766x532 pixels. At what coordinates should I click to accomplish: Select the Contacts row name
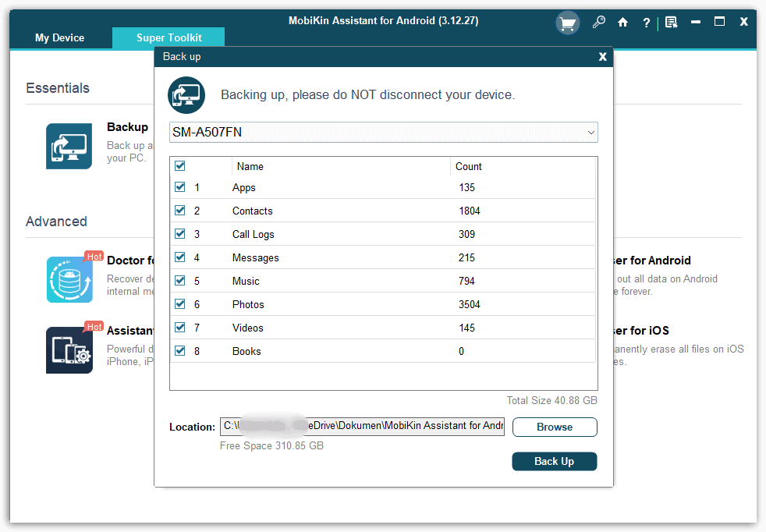coord(252,211)
